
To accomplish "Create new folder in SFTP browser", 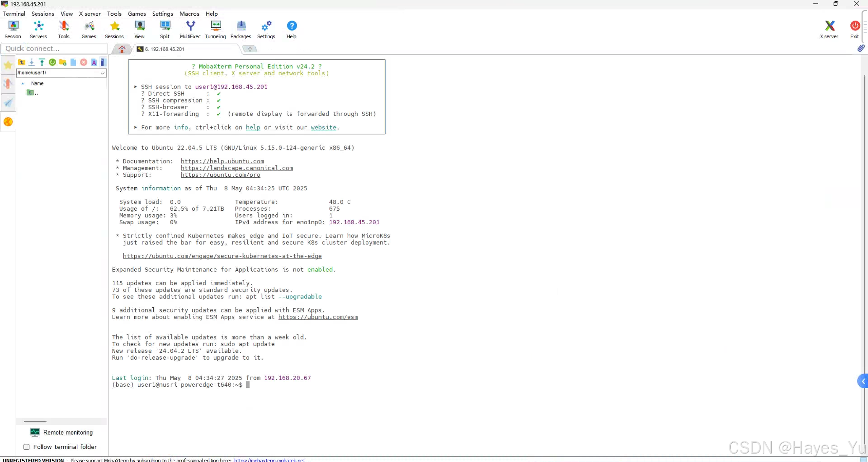I will tap(63, 62).
